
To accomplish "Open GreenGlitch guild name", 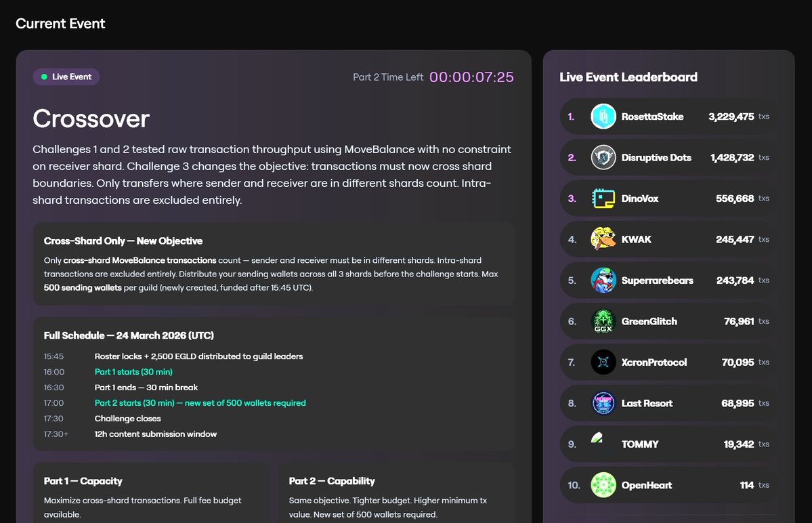I will click(x=649, y=321).
